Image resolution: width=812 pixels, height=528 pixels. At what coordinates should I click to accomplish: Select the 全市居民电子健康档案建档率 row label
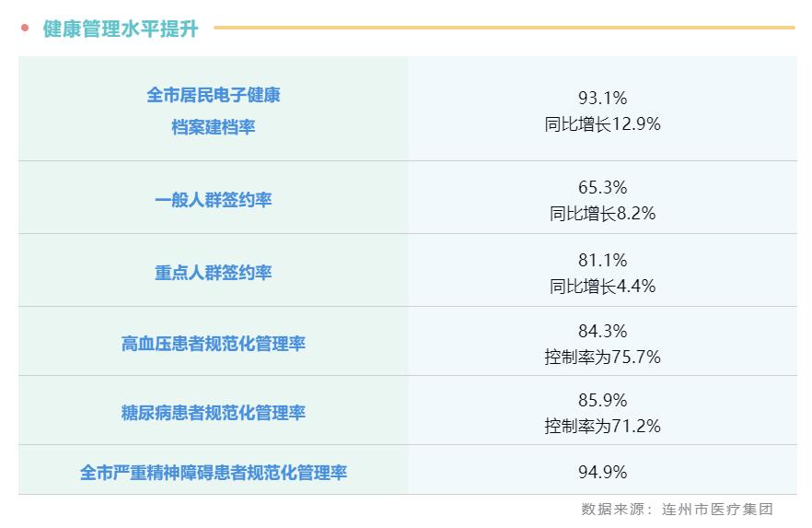click(213, 111)
